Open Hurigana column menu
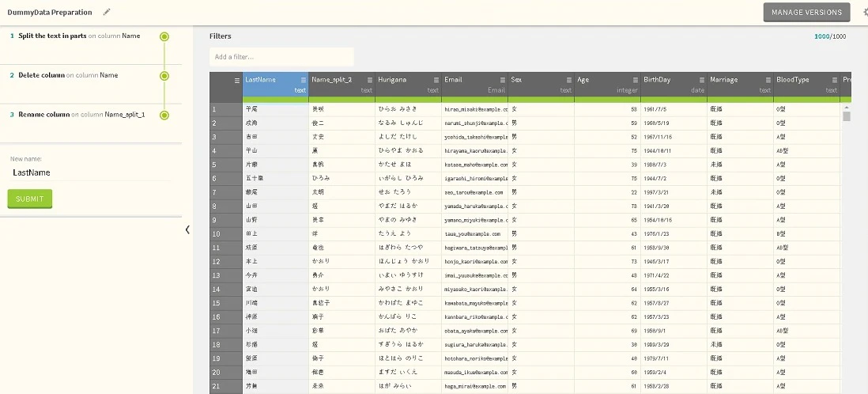868x394 pixels. [436, 80]
